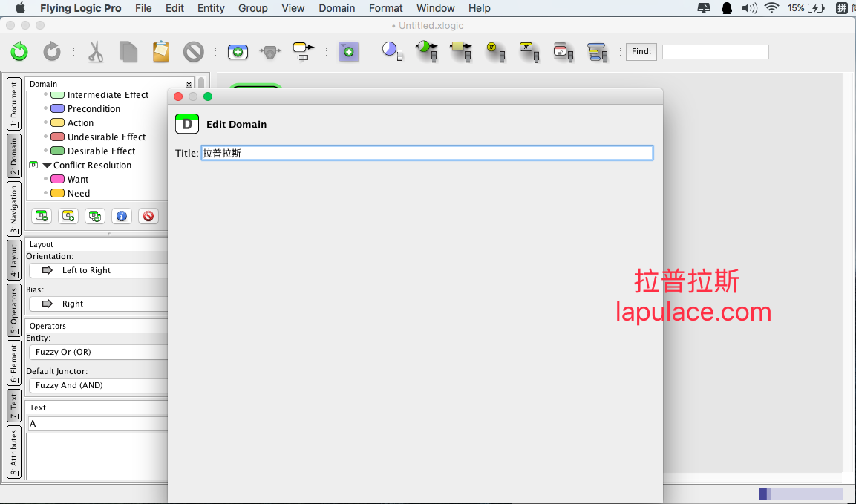The width and height of the screenshot is (856, 504).
Task: Click the Add Entity toolbar icon
Action: 238,52
